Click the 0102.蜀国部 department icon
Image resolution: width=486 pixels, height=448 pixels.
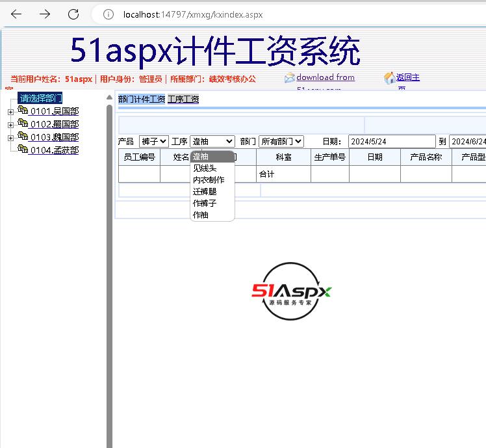coord(23,123)
